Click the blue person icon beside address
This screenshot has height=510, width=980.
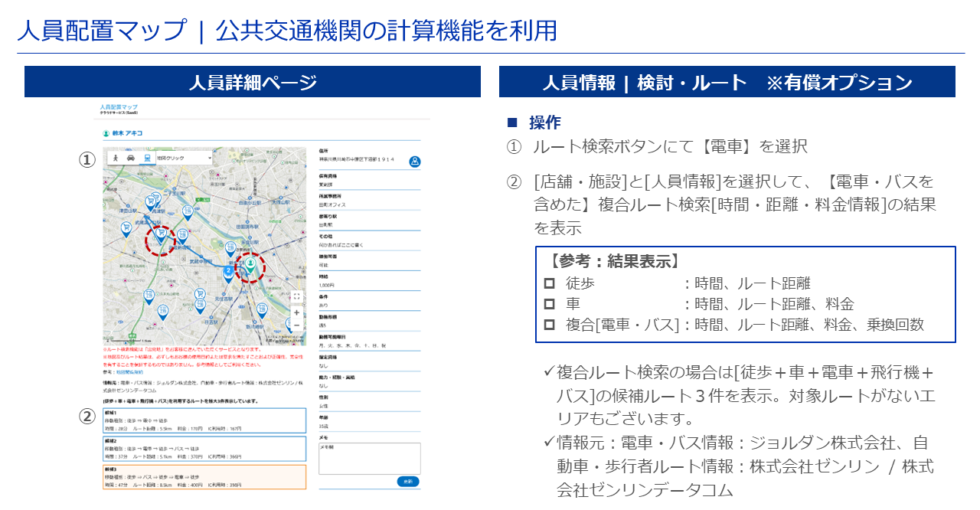(x=414, y=162)
